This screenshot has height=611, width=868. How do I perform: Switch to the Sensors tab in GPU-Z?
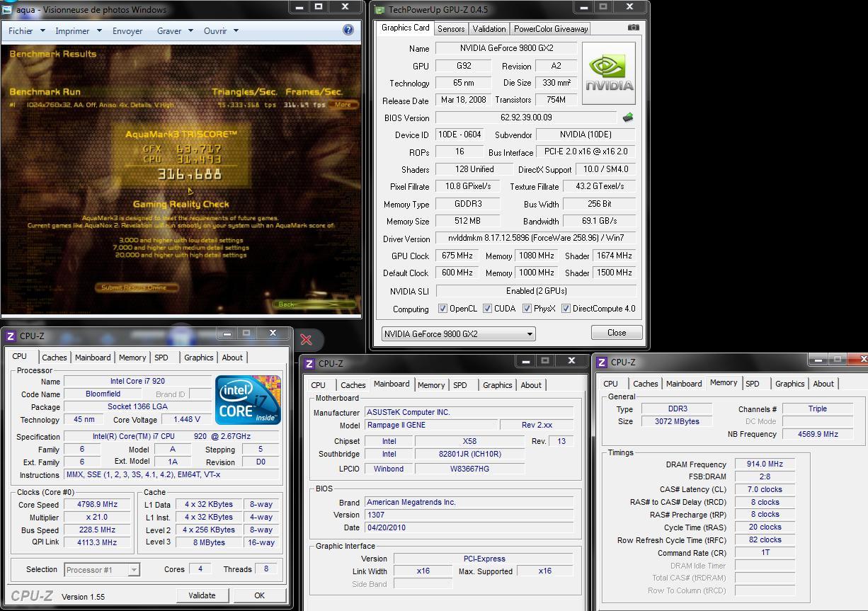451,29
